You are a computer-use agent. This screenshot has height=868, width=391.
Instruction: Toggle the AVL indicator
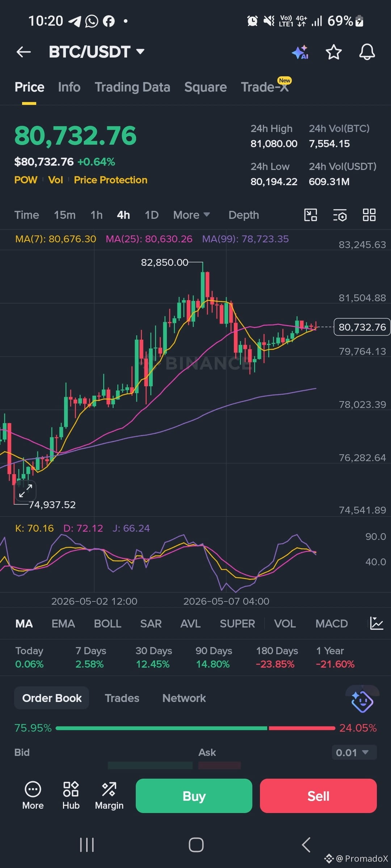point(190,624)
